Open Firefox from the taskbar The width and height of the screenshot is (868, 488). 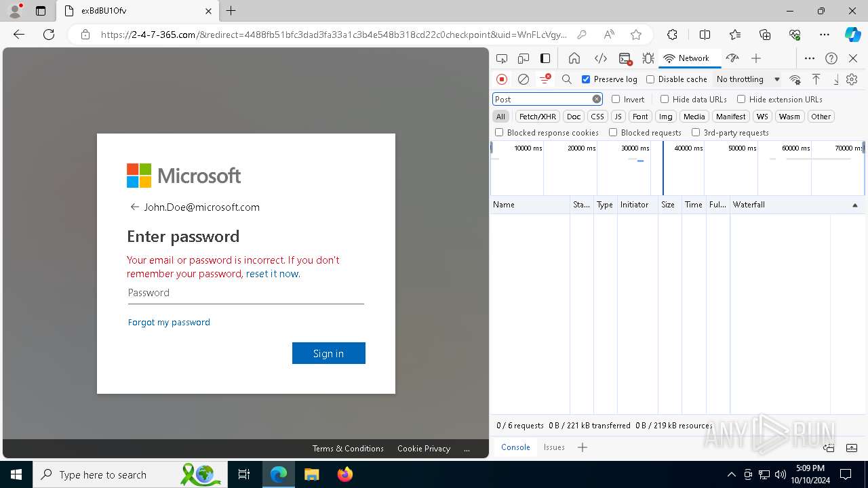click(345, 474)
